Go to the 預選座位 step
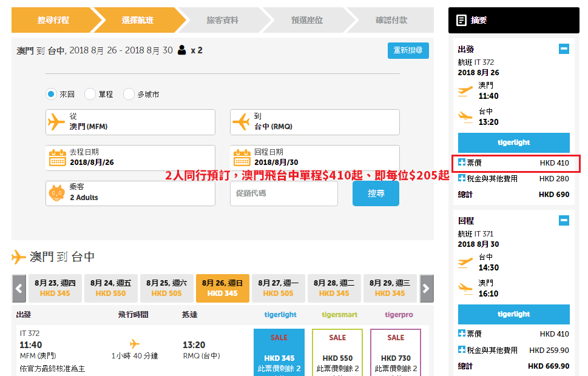 [307, 20]
